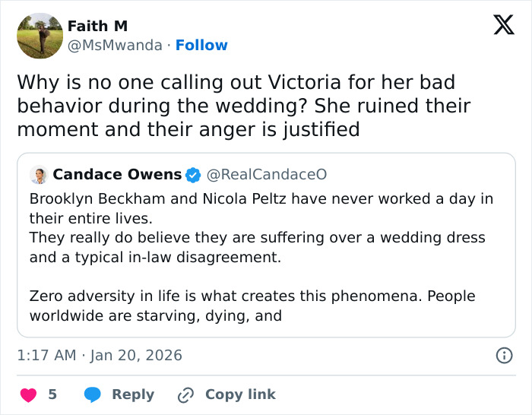This screenshot has width=532, height=415.
Task: Like the tweet with the heart icon
Action: (28, 394)
